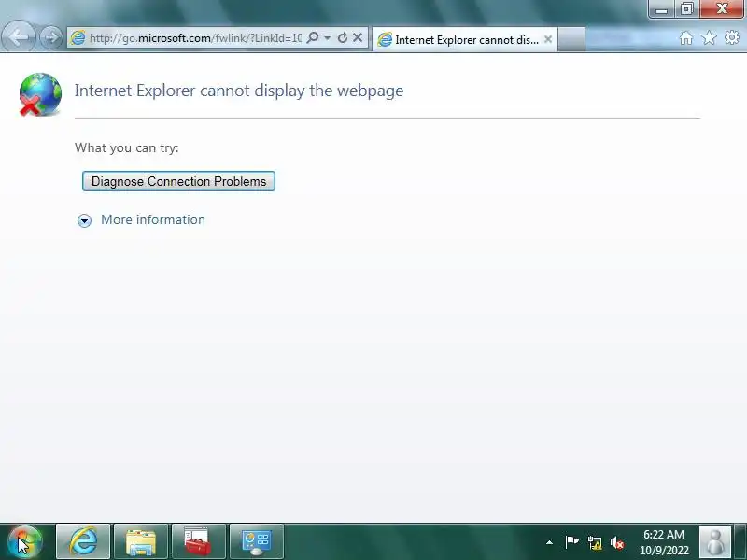
Task: Open the Home page icon
Action: point(686,37)
